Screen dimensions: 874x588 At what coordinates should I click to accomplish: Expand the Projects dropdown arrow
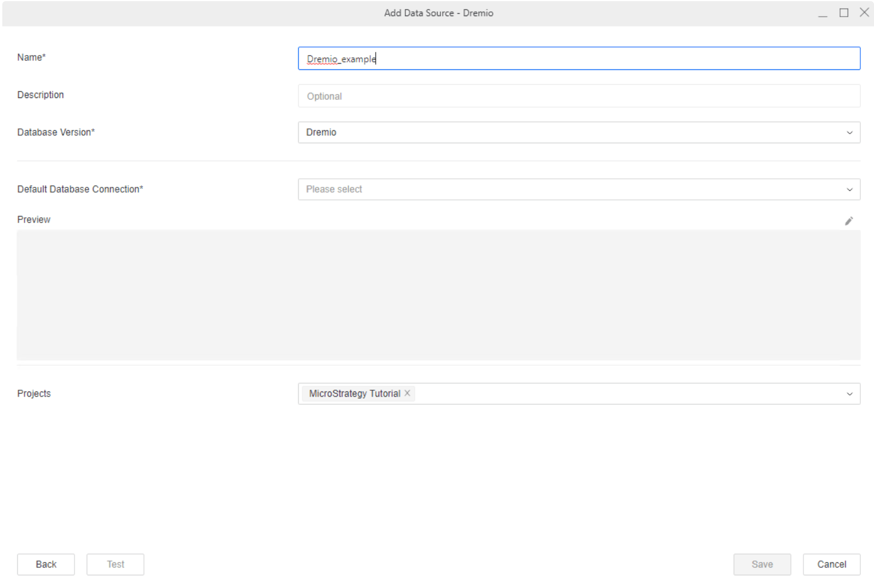coord(849,394)
